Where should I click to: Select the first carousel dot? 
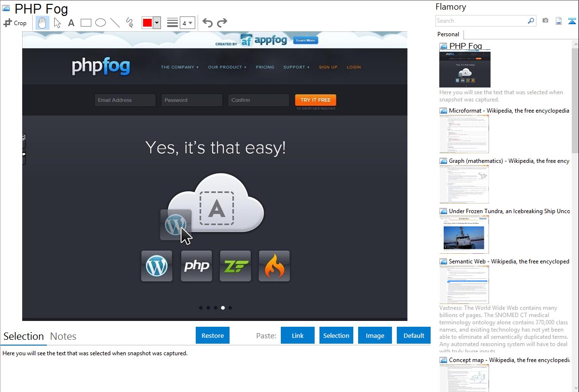point(201,308)
